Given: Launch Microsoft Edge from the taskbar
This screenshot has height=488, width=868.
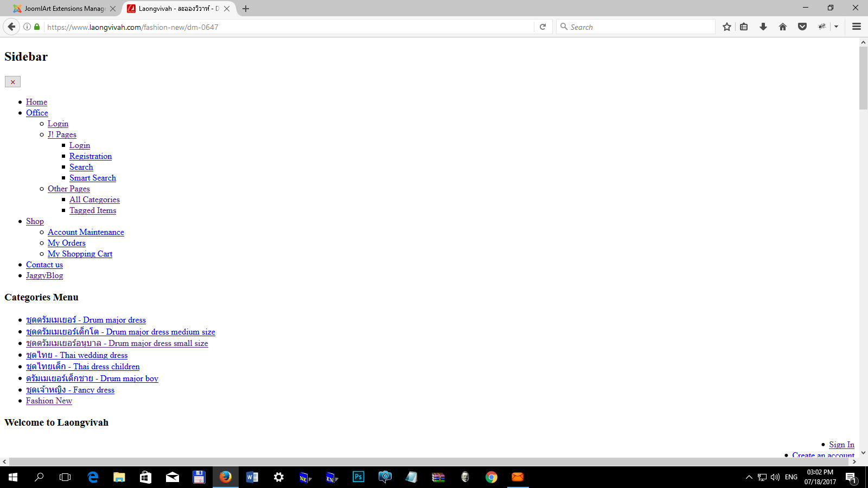Looking at the screenshot, I should point(93,477).
